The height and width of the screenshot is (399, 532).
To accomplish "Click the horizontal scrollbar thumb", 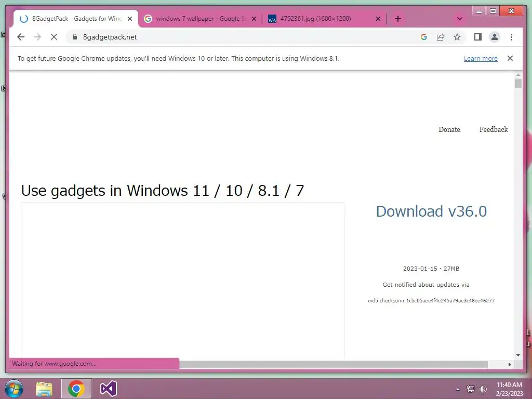I will point(334,364).
